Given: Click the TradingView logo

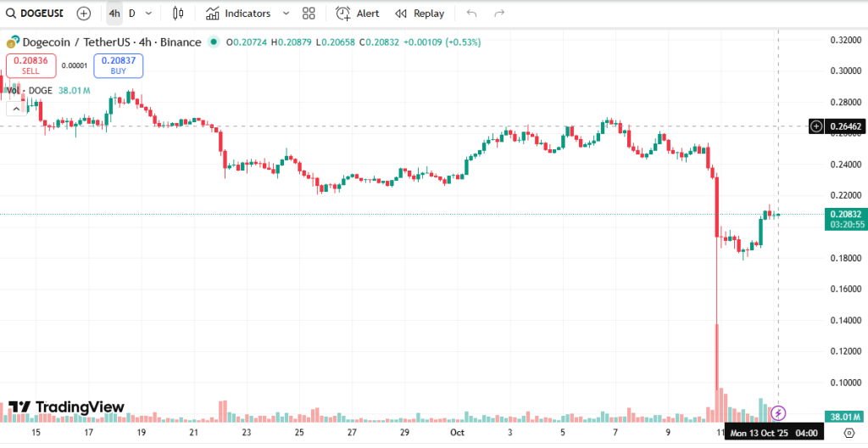Looking at the screenshot, I should click(67, 407).
